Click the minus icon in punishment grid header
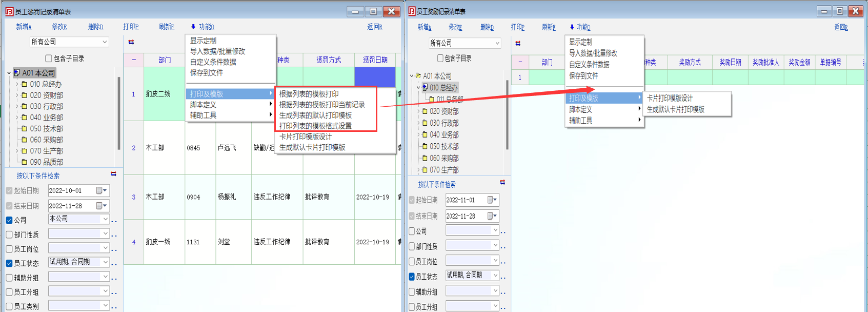 pyautogui.click(x=134, y=60)
